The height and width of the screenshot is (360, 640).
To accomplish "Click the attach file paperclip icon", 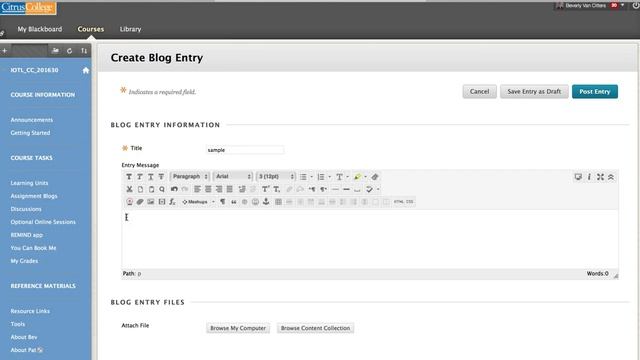I will [x=140, y=202].
